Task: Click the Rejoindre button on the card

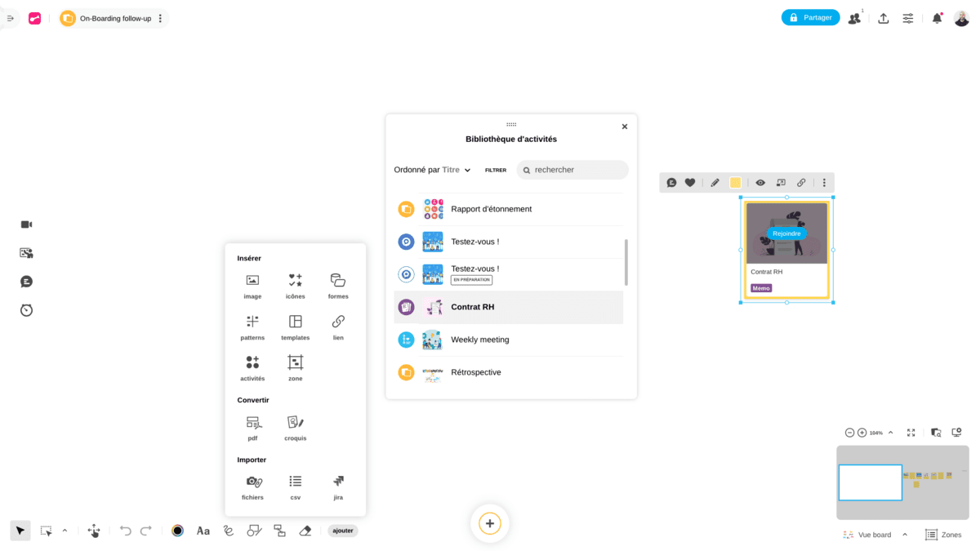Action: click(x=786, y=233)
